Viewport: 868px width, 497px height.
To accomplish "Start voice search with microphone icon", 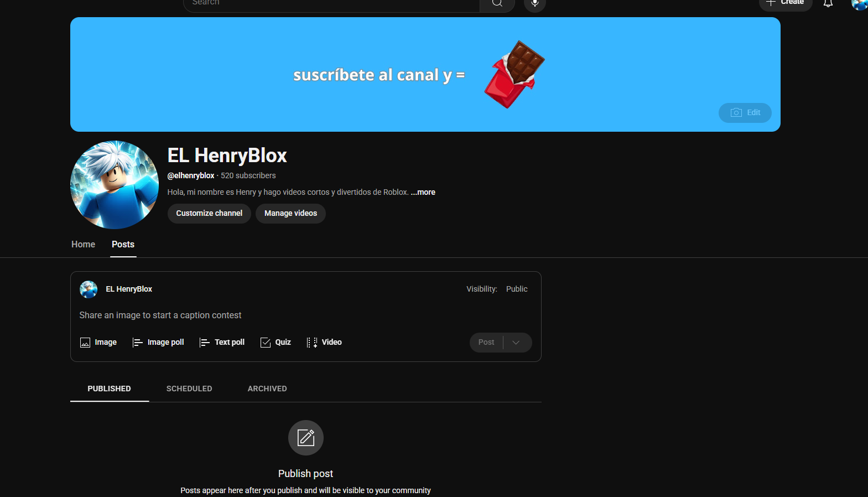I will point(535,3).
